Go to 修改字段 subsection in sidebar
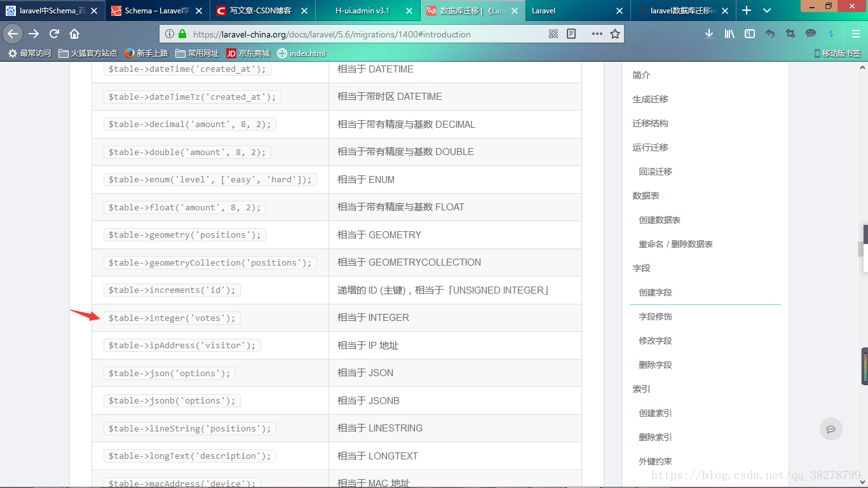 655,341
